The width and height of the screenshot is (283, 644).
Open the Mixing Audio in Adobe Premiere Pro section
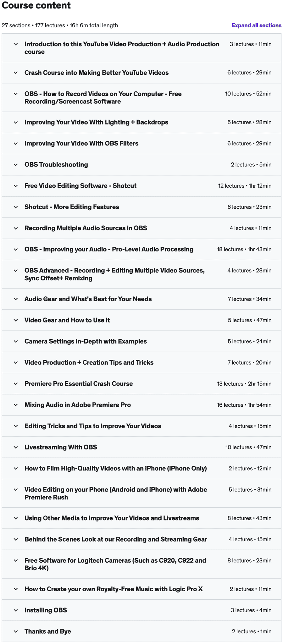pyautogui.click(x=78, y=405)
